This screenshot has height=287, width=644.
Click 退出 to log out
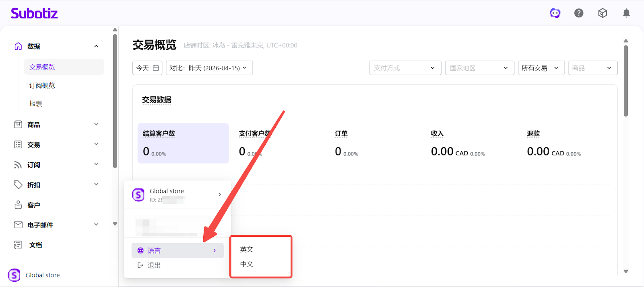pyautogui.click(x=154, y=265)
